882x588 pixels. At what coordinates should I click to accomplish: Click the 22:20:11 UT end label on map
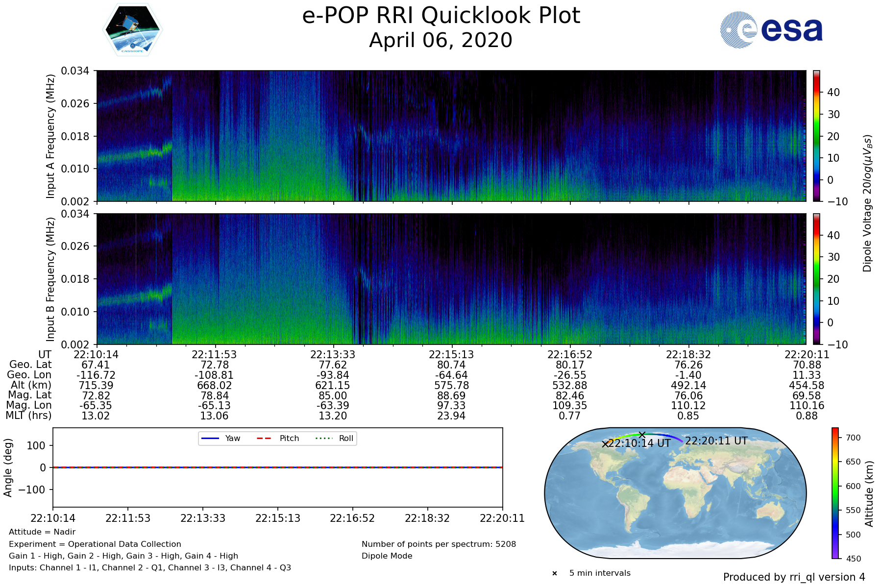(x=716, y=441)
